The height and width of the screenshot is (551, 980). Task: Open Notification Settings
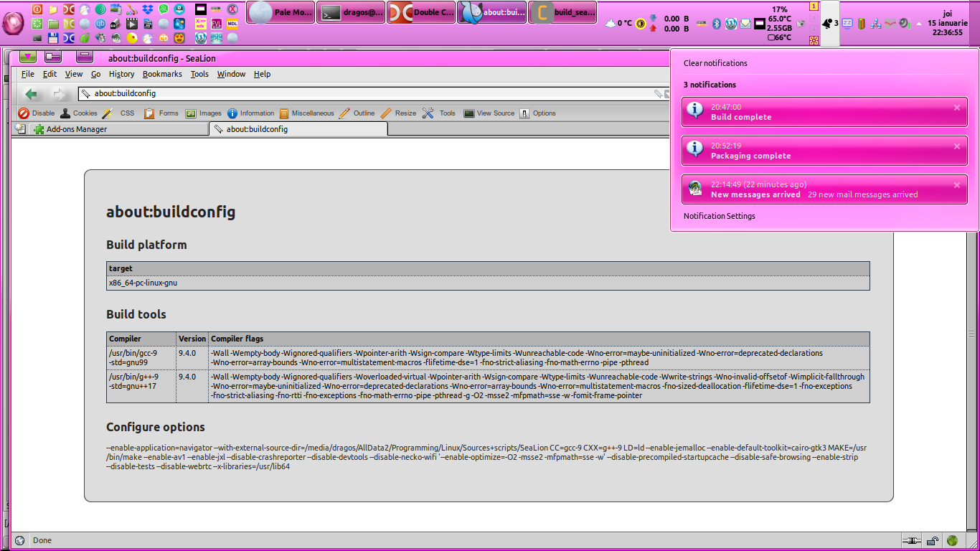[x=719, y=216]
